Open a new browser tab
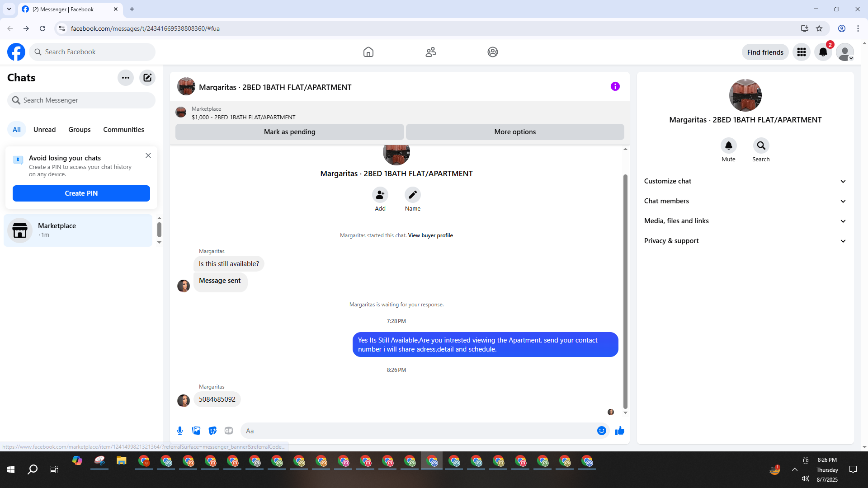 click(132, 9)
